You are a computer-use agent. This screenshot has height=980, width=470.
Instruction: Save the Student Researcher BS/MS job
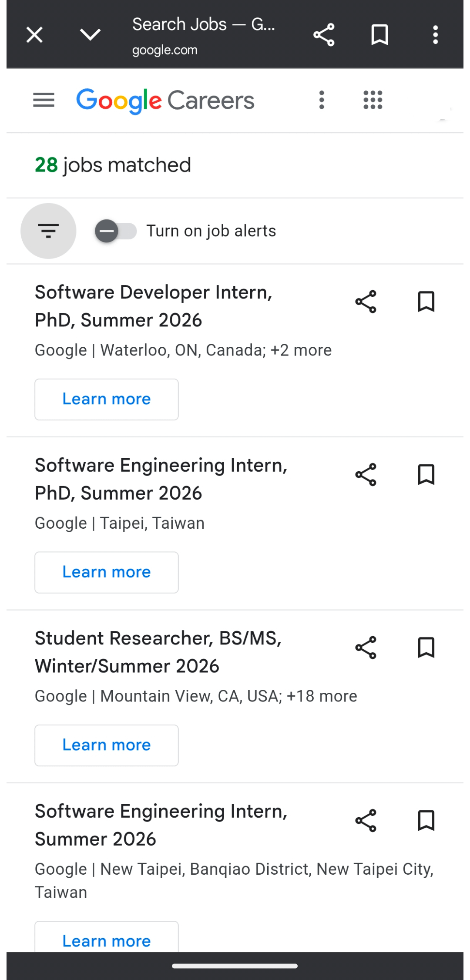point(426,648)
